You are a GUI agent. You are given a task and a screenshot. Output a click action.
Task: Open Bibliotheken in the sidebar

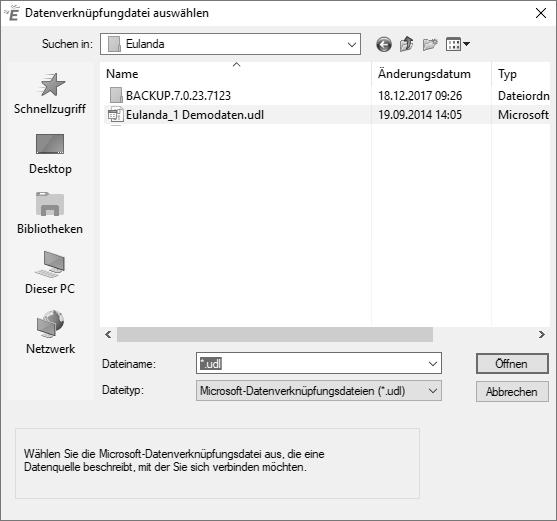pos(50,214)
